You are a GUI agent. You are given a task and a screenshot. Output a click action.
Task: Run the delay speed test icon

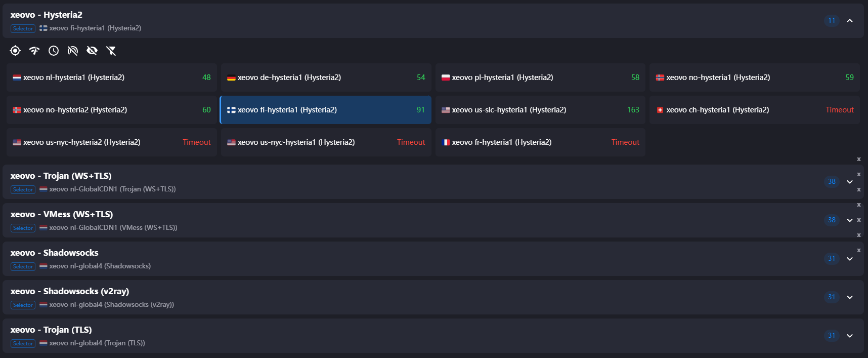[34, 51]
